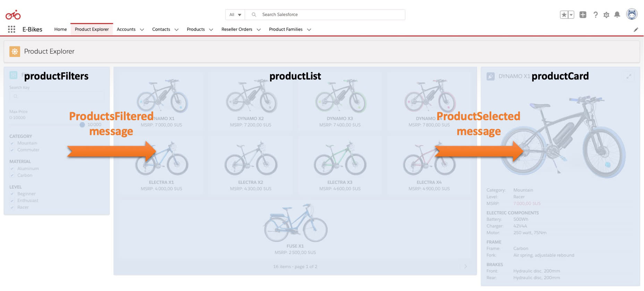Select the ELECTRA X4 bike tile

(x=429, y=165)
